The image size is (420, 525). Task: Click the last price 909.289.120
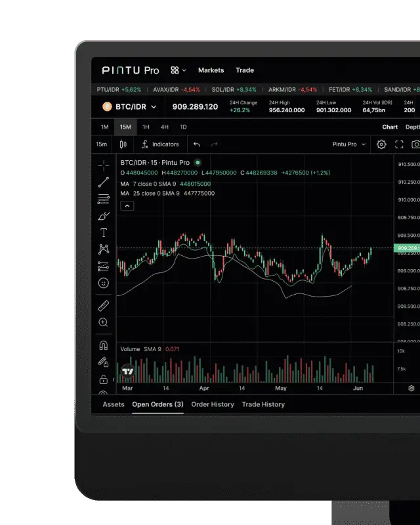(x=195, y=107)
